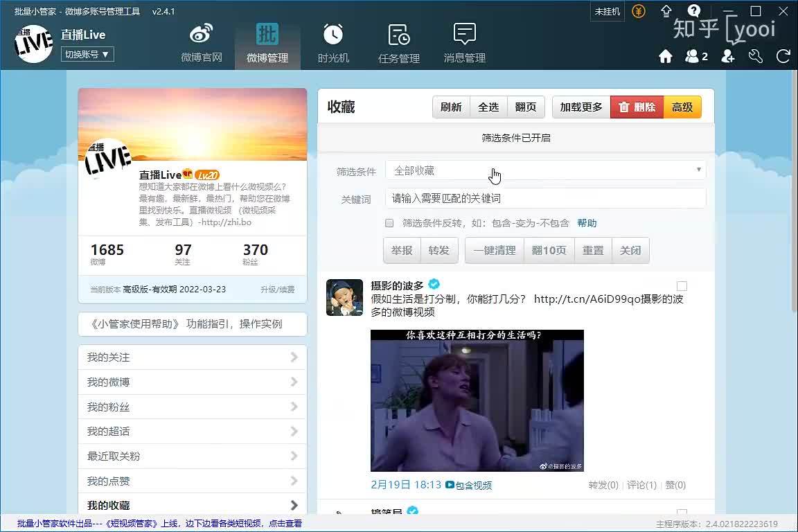
Task: Click the 举报 button
Action: pyautogui.click(x=402, y=250)
